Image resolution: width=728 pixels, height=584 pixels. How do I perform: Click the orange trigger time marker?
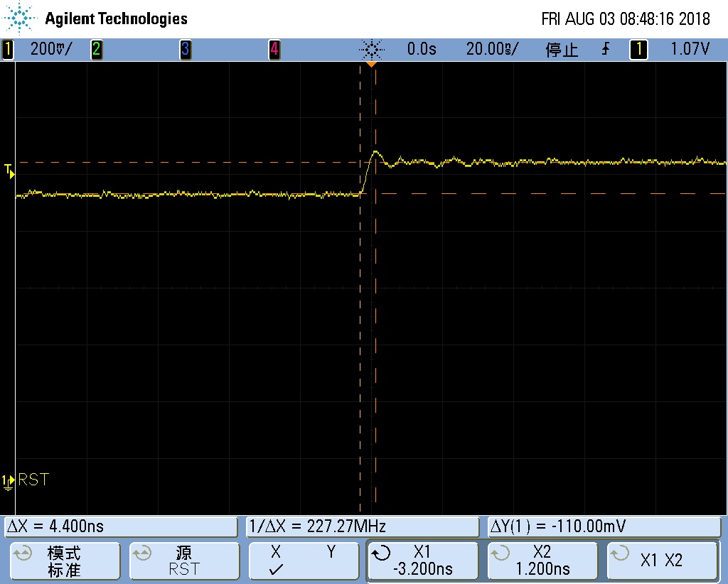coord(371,64)
